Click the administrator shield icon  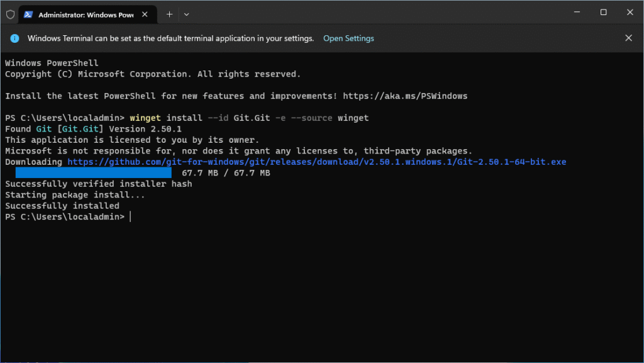pyautogui.click(x=10, y=14)
